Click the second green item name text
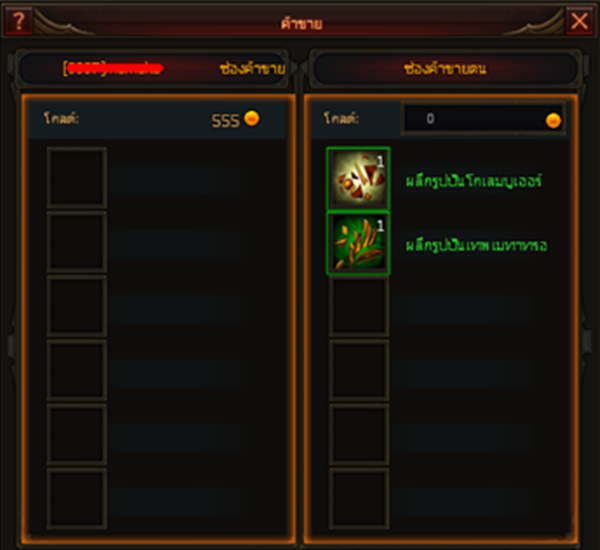 pyautogui.click(x=476, y=245)
